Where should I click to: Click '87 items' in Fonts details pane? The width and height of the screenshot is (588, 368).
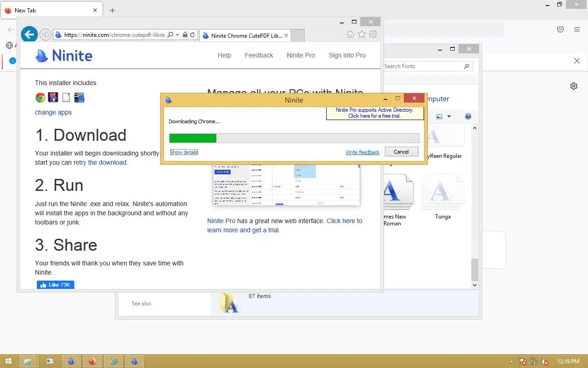[x=260, y=296]
